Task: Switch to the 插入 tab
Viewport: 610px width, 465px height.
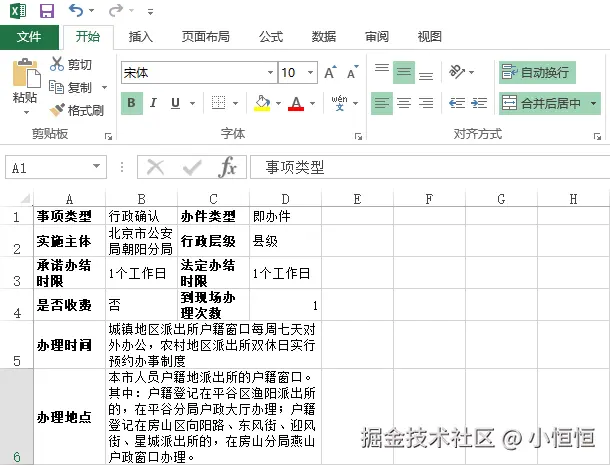Action: point(141,37)
